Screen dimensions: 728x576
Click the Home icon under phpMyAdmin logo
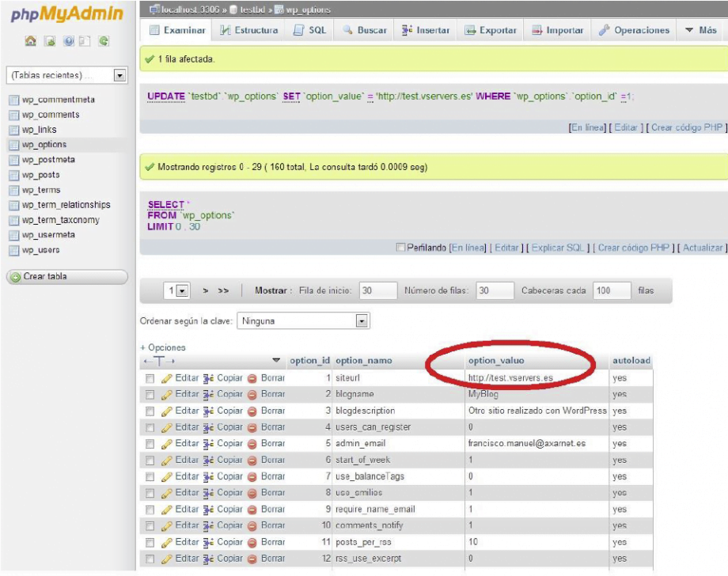tap(31, 41)
